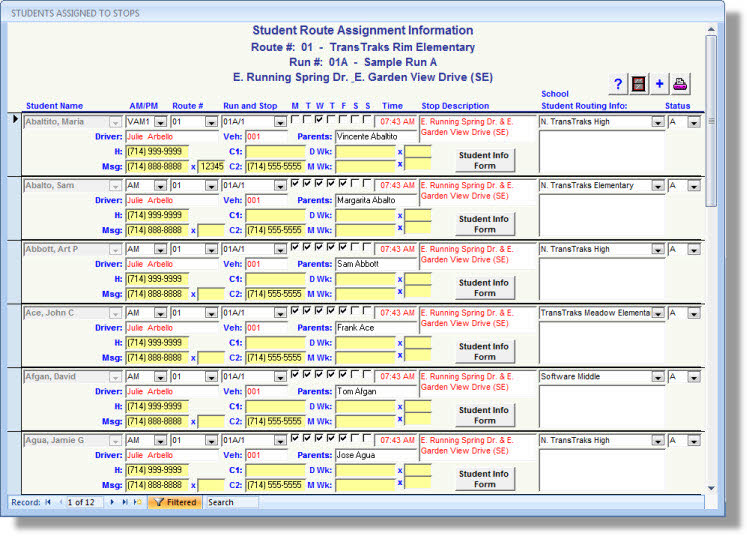Click the blue question mark help icon

[x=618, y=85]
